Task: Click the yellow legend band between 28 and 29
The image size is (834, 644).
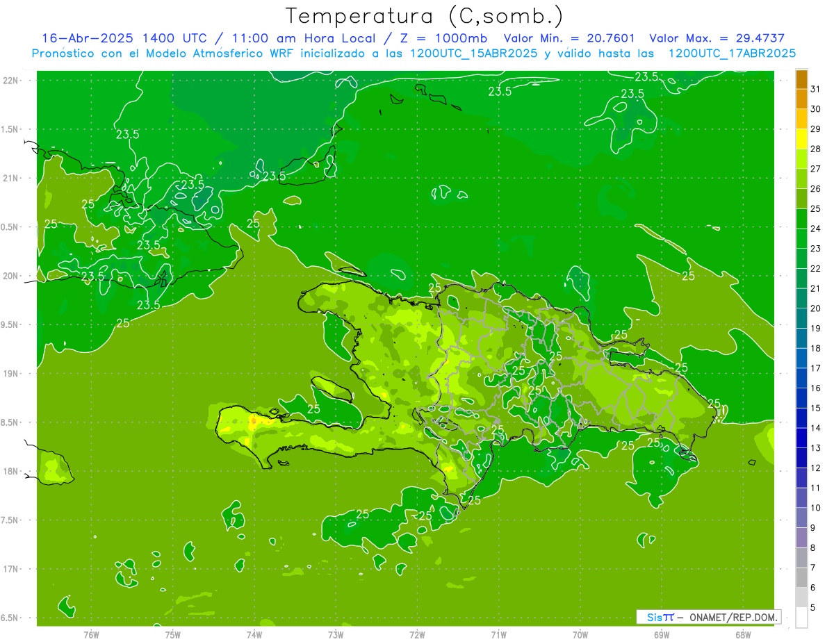Action: pos(801,139)
